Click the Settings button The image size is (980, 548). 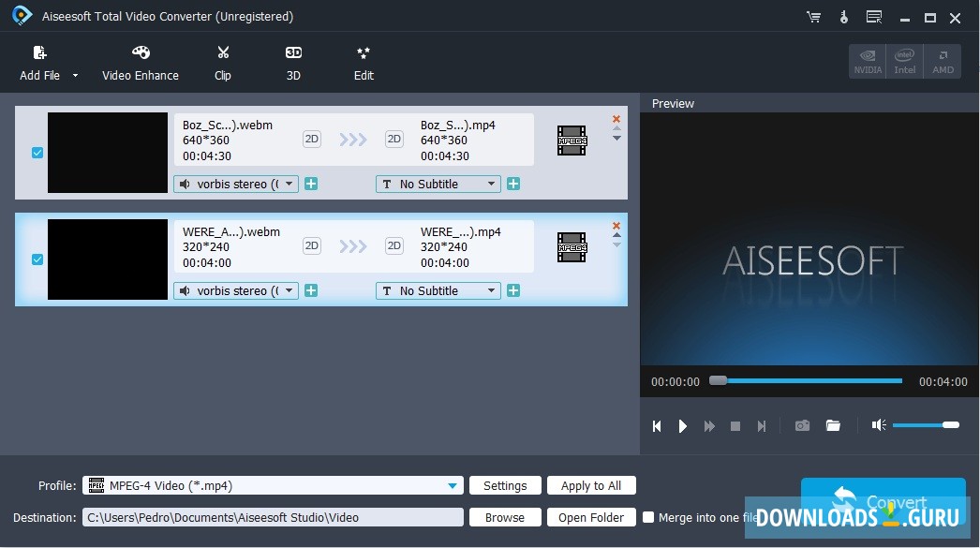pyautogui.click(x=505, y=485)
